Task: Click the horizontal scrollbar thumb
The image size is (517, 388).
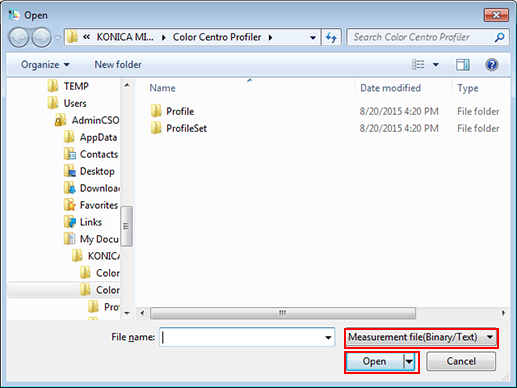Action: click(x=283, y=313)
